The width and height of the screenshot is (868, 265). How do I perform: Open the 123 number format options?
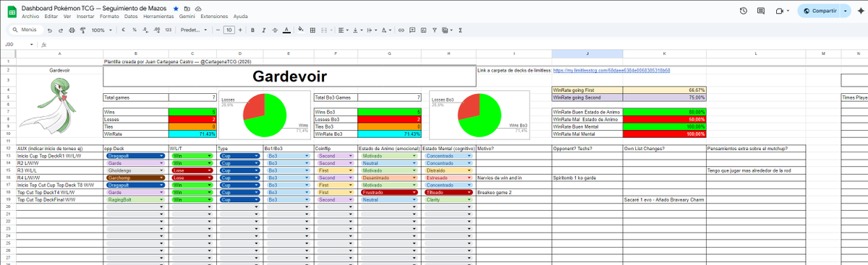click(169, 30)
